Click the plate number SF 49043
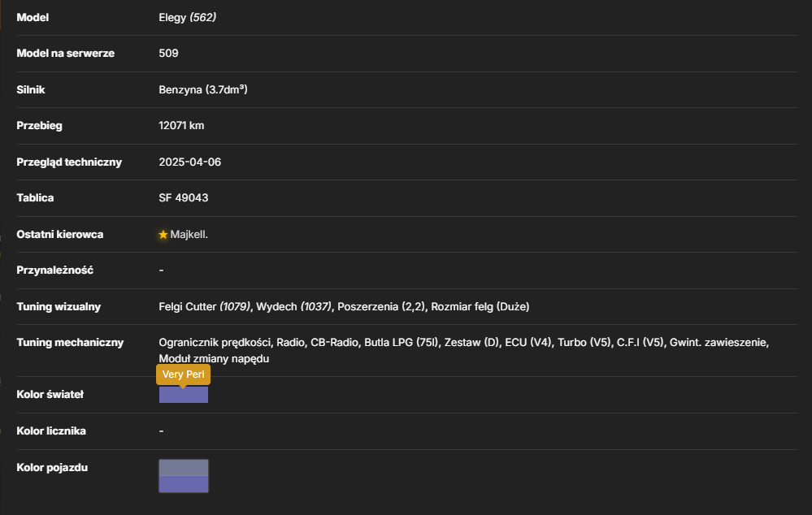Viewport: 812px width, 515px height. click(x=184, y=197)
